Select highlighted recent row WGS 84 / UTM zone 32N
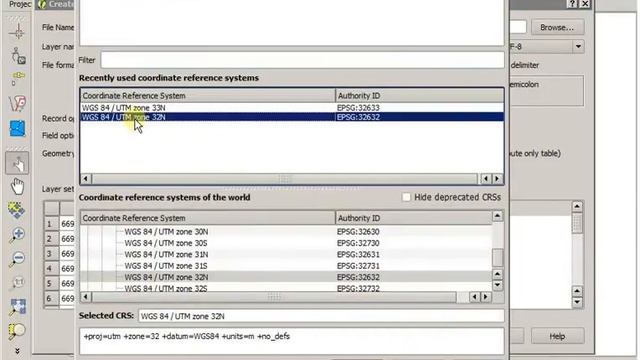Viewport: 640px width, 360px height. [x=124, y=117]
